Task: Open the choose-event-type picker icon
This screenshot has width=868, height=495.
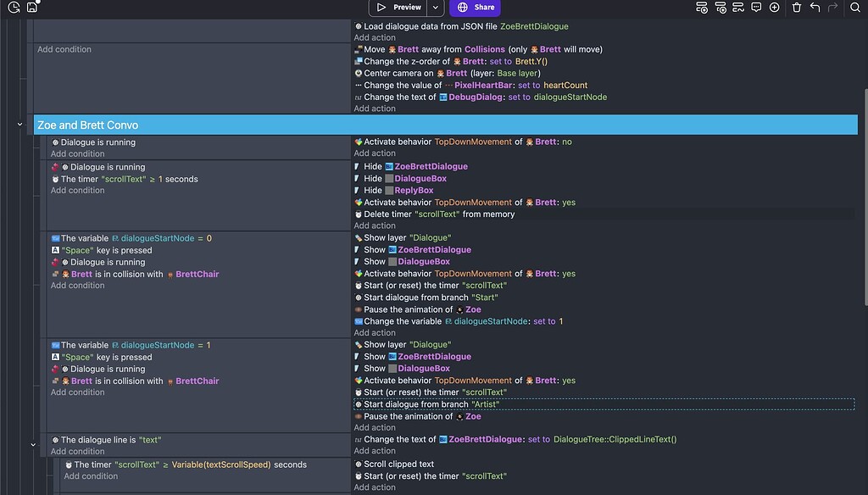Action: 774,7
